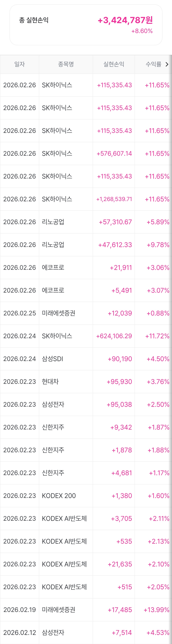Select 삼성전자 entry dated 2026.02.23
172x644 pixels.
(86, 405)
